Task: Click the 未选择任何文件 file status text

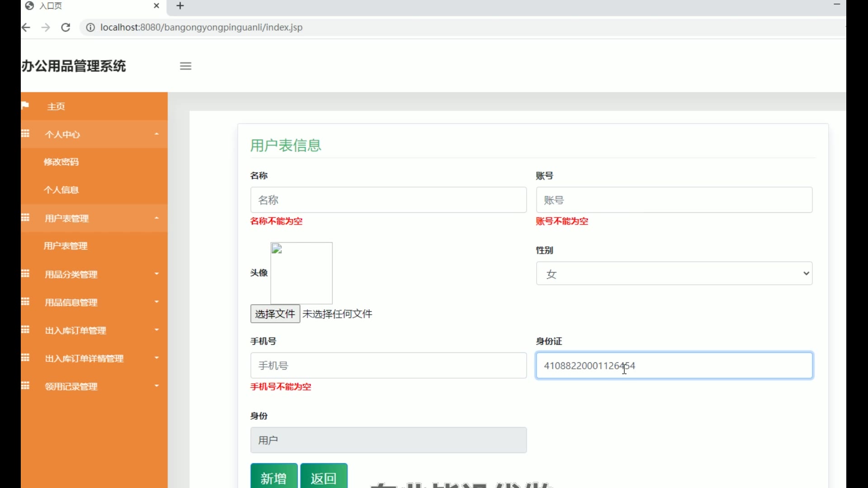Action: (x=337, y=314)
